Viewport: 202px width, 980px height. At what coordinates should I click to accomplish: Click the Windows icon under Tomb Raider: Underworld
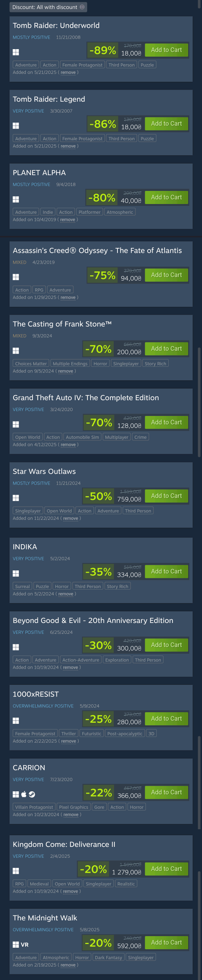16,52
